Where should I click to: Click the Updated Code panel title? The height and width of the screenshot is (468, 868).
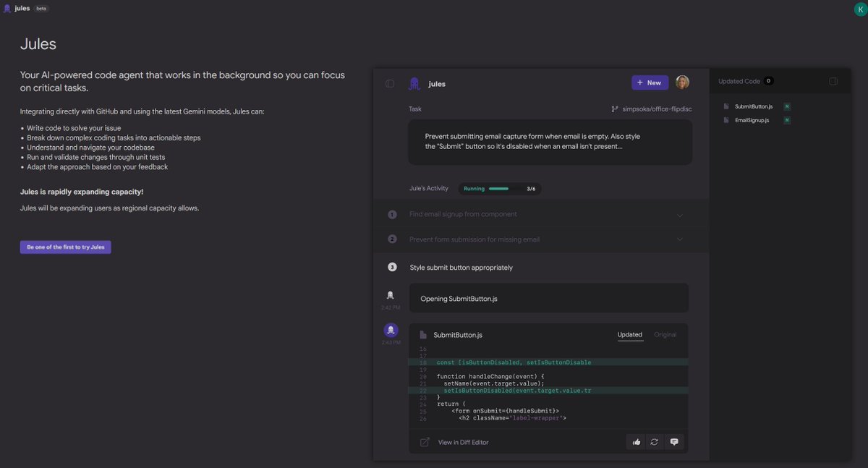point(739,82)
